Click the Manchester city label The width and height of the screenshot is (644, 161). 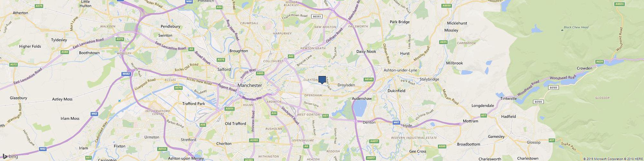coord(250,85)
